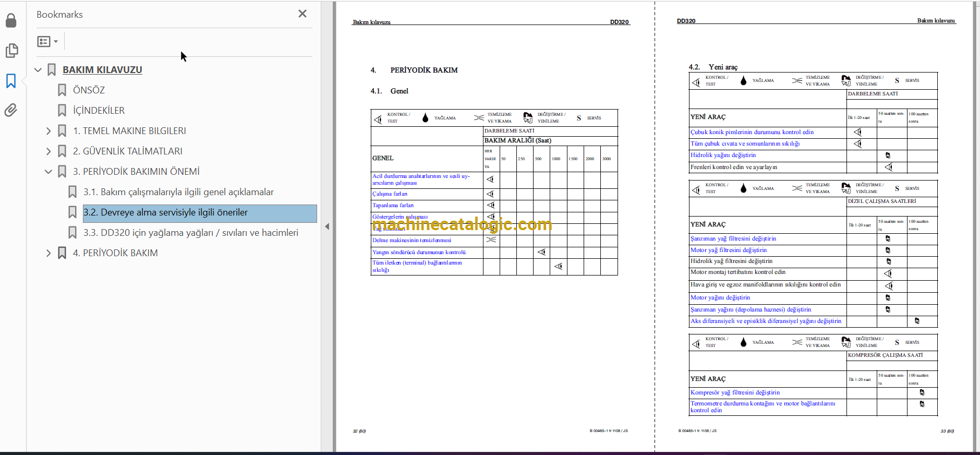The height and width of the screenshot is (455, 980).
Task: Collapse the BAKIM KILAVUZU bookmark tree
Action: 38,70
